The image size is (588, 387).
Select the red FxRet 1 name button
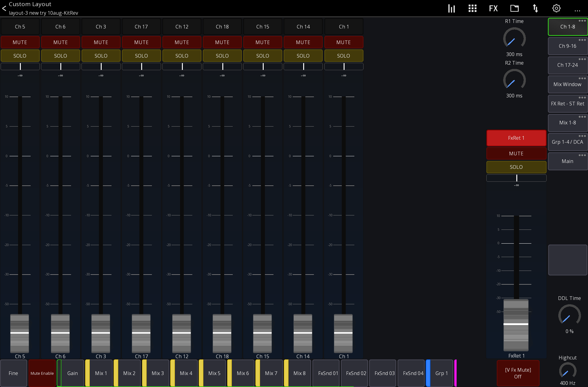(x=516, y=138)
